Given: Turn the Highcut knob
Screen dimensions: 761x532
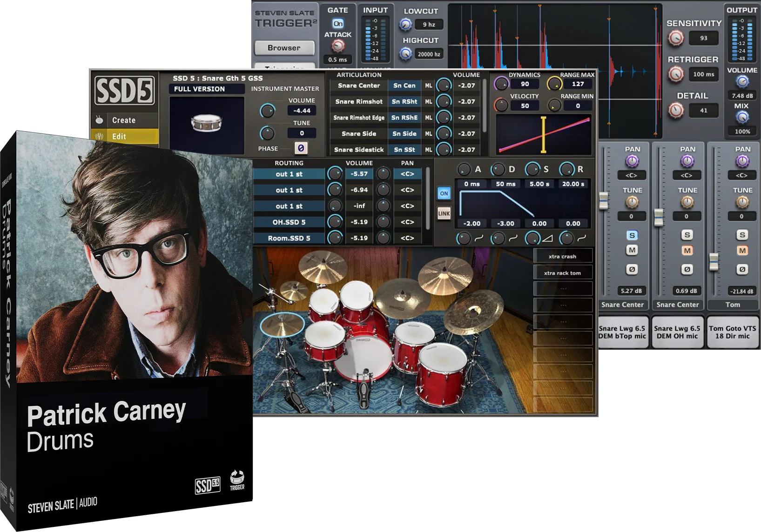Looking at the screenshot, I should (405, 54).
